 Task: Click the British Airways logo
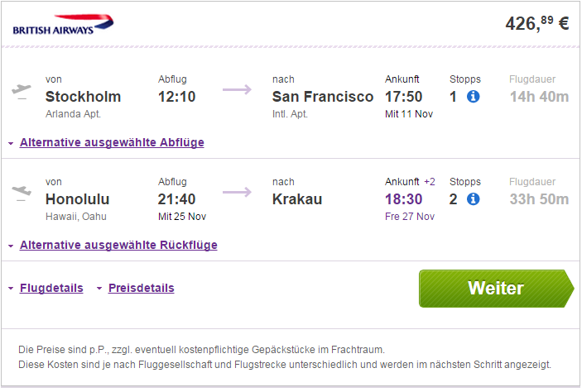63,25
